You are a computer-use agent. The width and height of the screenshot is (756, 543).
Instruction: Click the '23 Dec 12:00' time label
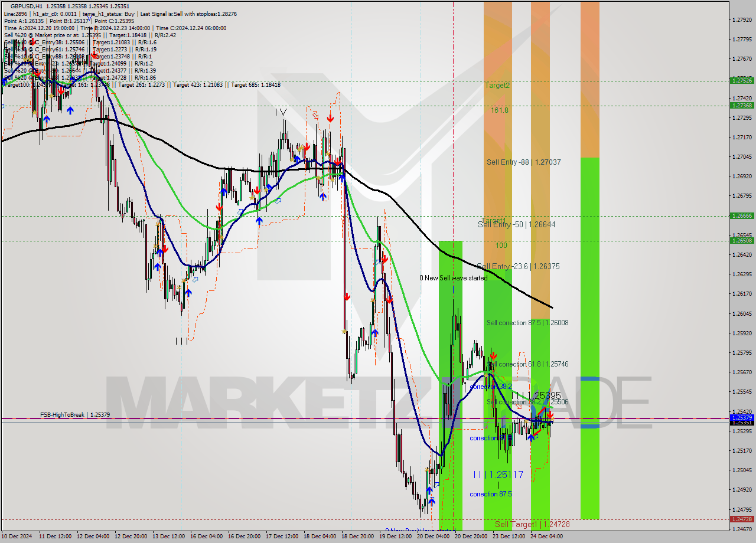tap(509, 537)
